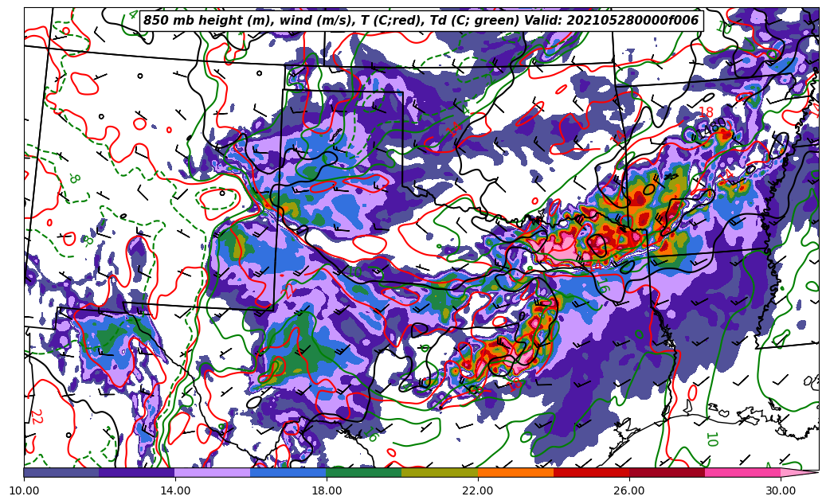Choose the olive 20–22 colorbar segment
The image size is (826, 504).
[x=440, y=472]
